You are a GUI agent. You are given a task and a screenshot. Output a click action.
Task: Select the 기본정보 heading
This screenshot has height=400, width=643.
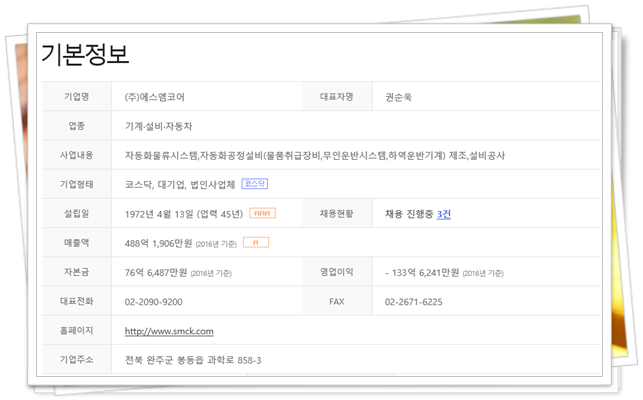click(x=85, y=55)
